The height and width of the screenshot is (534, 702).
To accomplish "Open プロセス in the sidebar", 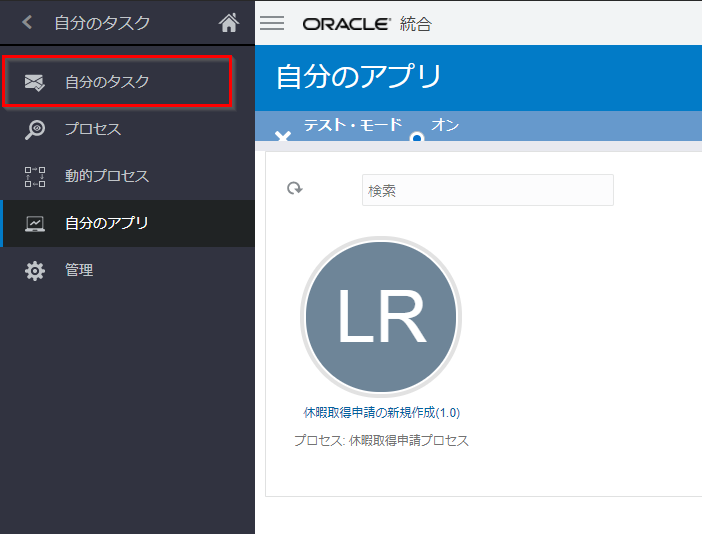I will click(x=93, y=129).
